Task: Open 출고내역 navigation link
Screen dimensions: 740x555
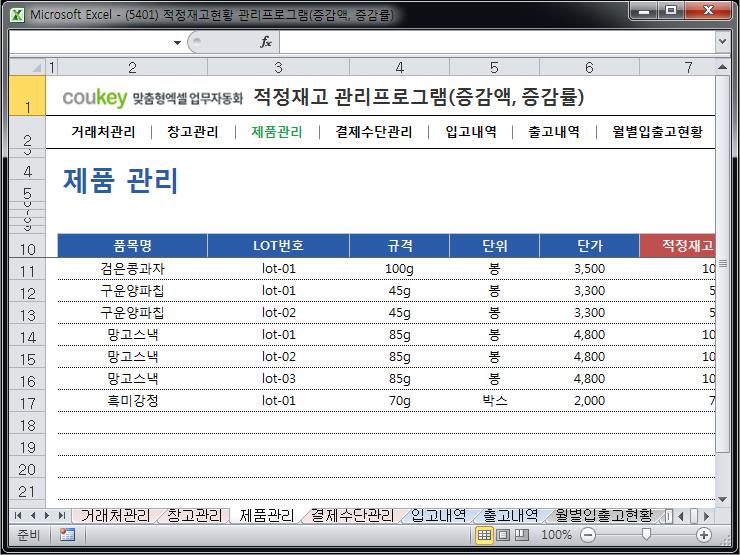Action: point(554,132)
